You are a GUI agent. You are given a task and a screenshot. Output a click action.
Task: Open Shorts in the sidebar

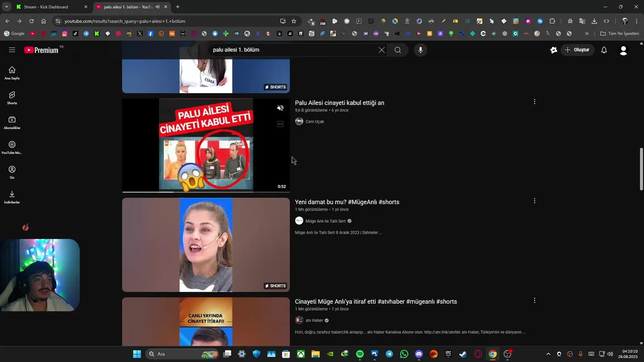[12, 98]
